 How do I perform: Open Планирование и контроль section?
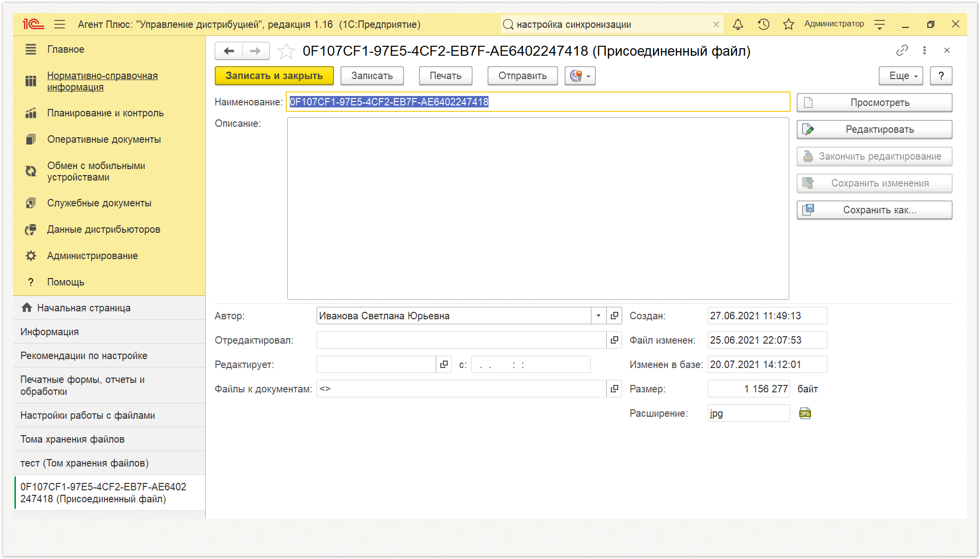[x=105, y=113]
